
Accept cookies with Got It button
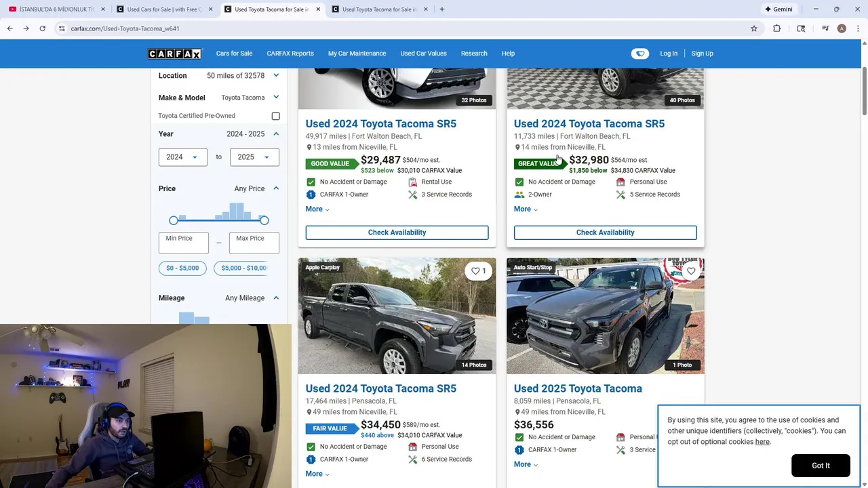point(821,466)
